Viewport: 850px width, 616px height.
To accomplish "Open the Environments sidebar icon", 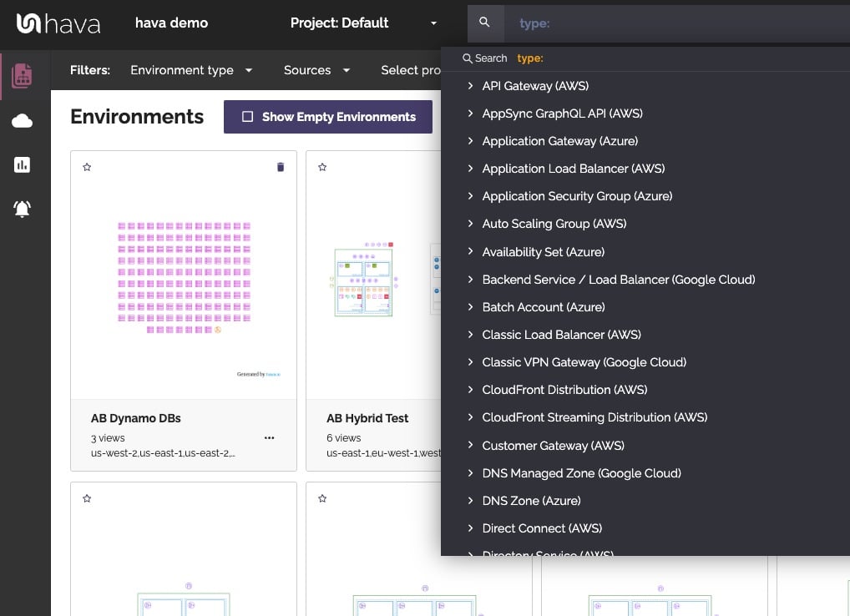I will click(22, 75).
